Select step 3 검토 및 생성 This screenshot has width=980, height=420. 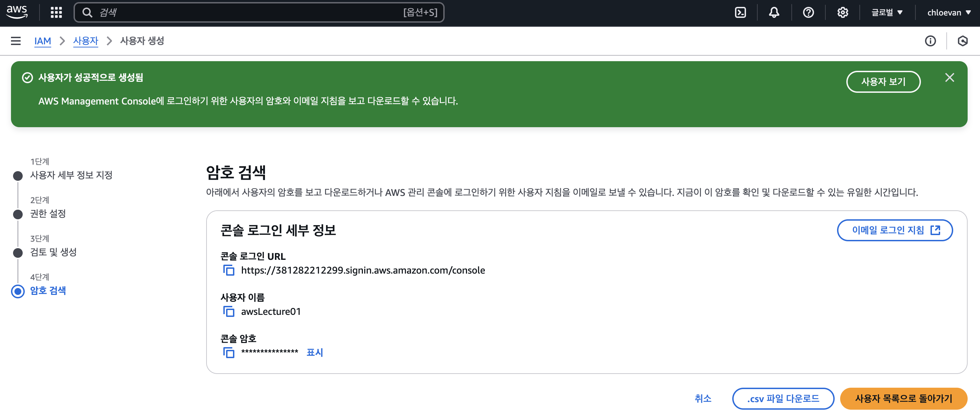tap(53, 252)
